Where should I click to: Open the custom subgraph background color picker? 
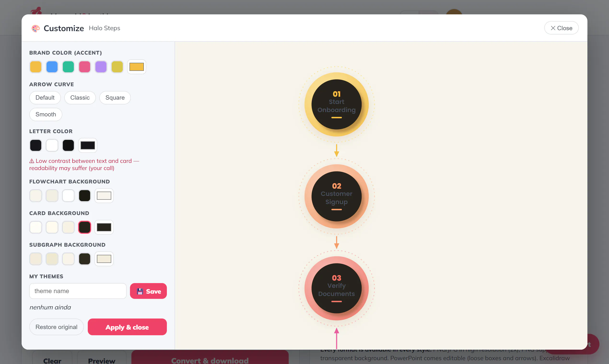(x=104, y=259)
